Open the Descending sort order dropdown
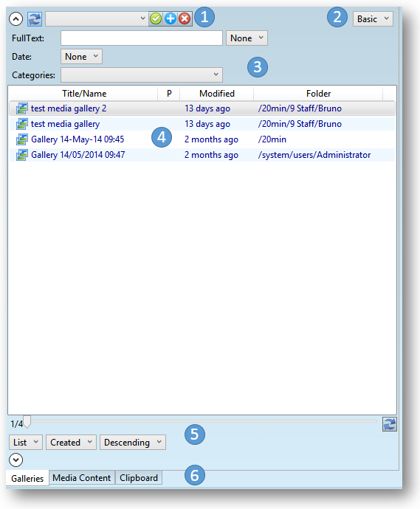420x509 pixels. pos(133,443)
